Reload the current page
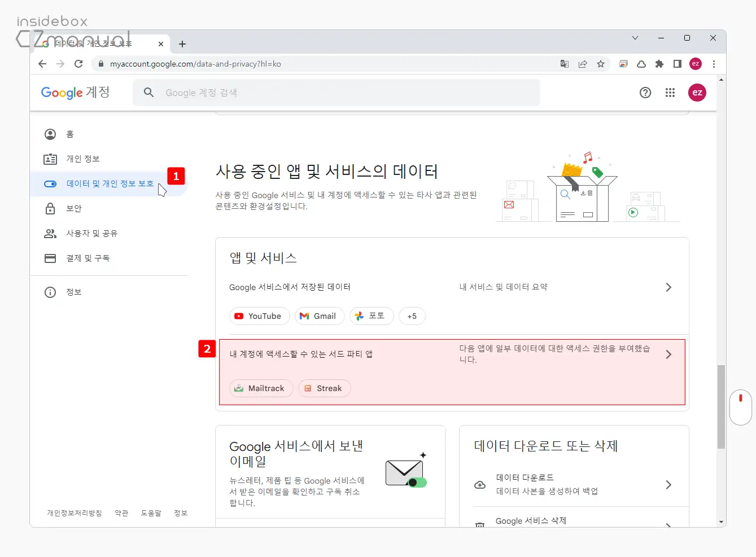Screen dimensions: 756x557 coord(78,64)
